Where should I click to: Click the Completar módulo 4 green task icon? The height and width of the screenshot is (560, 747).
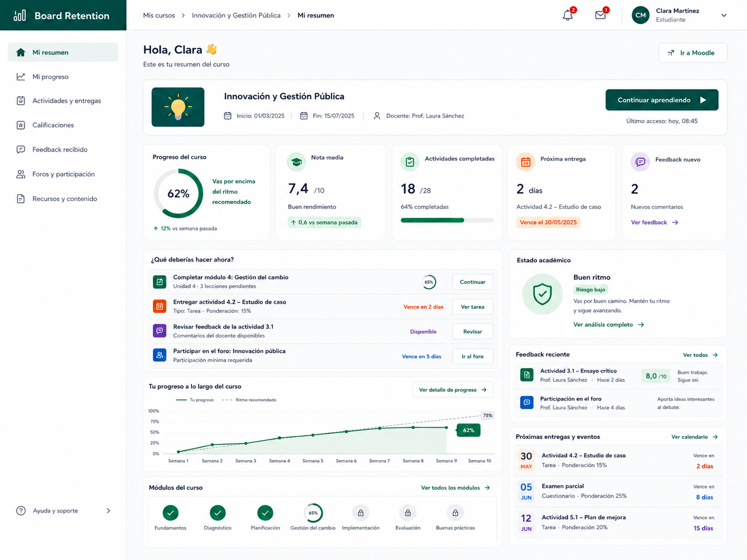pos(160,282)
